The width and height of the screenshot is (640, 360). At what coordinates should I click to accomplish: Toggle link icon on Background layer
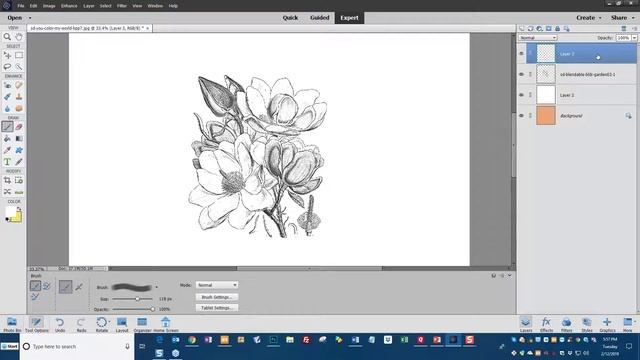[530, 116]
